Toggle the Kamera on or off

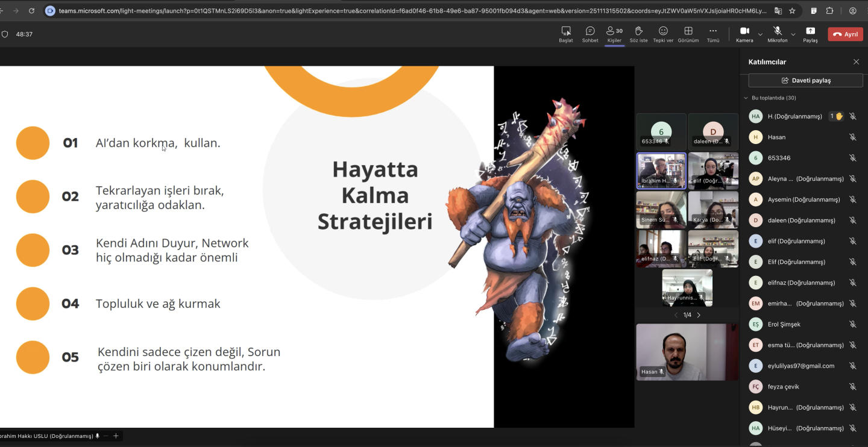[744, 34]
